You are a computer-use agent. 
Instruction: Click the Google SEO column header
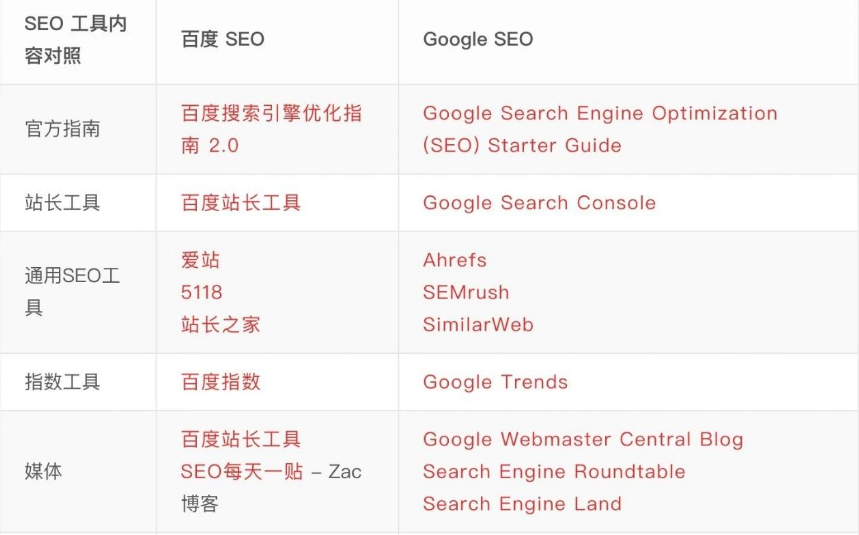tap(478, 39)
